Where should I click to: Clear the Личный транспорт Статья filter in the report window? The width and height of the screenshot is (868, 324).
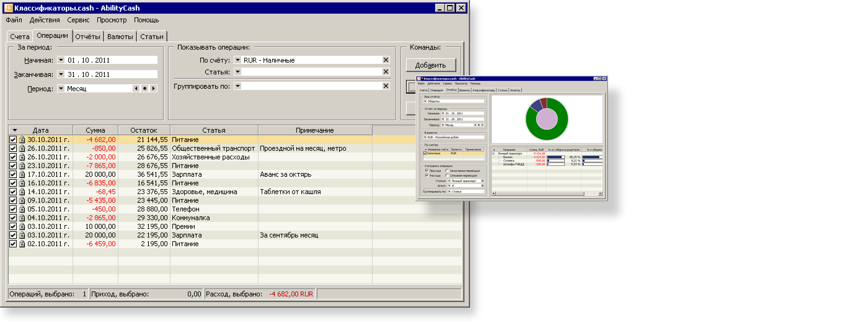click(483, 181)
